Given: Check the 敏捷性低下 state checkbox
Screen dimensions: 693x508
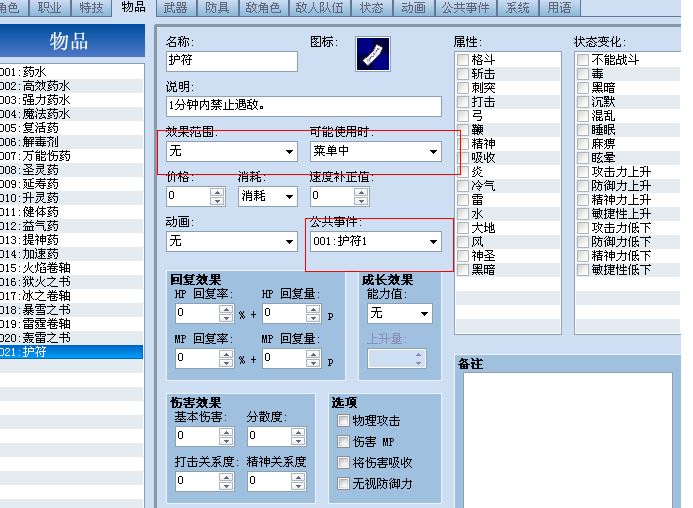Looking at the screenshot, I should pos(583,270).
